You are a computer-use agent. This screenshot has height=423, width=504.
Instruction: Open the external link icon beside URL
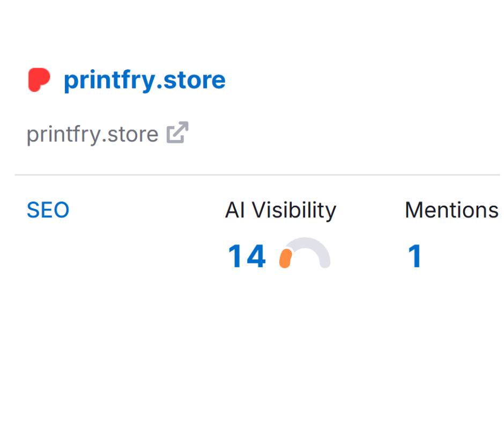[x=177, y=133]
